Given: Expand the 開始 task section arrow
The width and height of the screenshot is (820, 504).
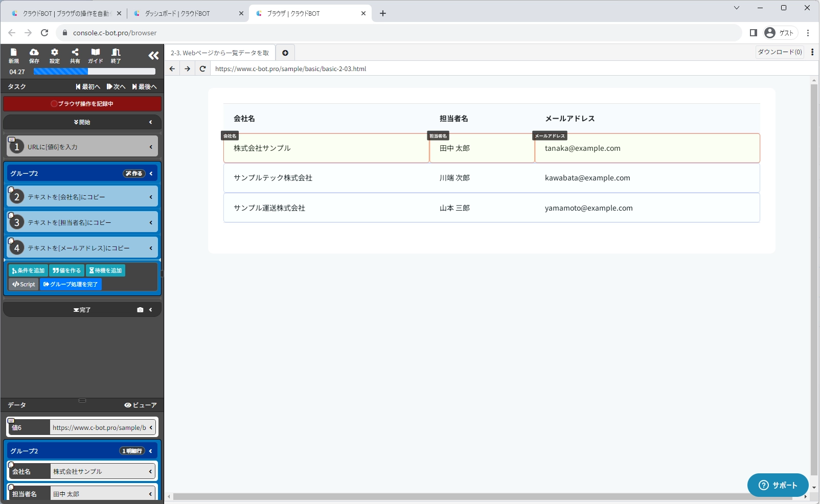Looking at the screenshot, I should [151, 122].
